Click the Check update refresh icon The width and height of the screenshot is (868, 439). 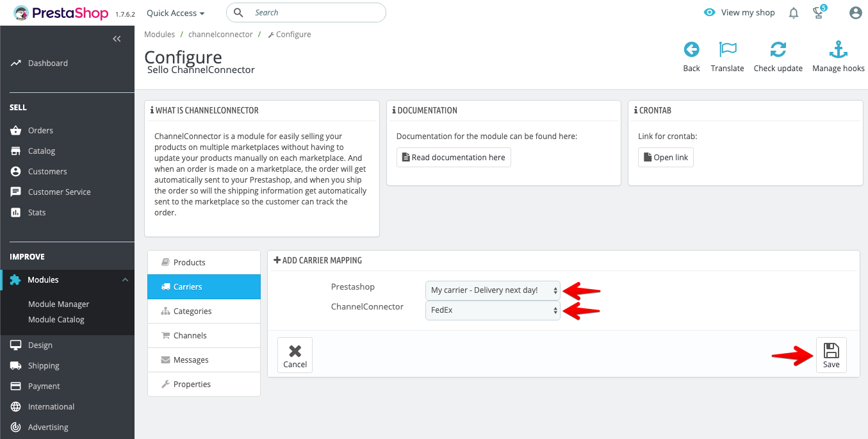pyautogui.click(x=778, y=49)
